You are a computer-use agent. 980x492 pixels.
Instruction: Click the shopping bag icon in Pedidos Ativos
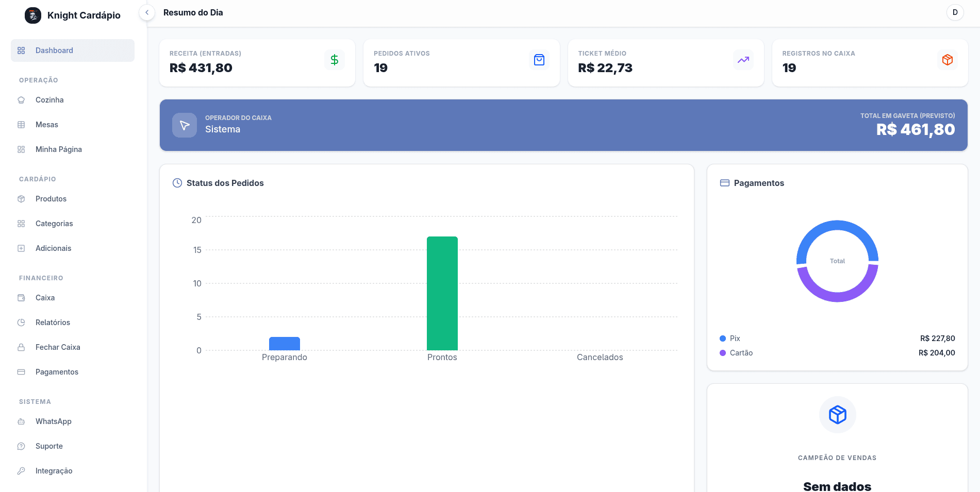[x=539, y=60]
